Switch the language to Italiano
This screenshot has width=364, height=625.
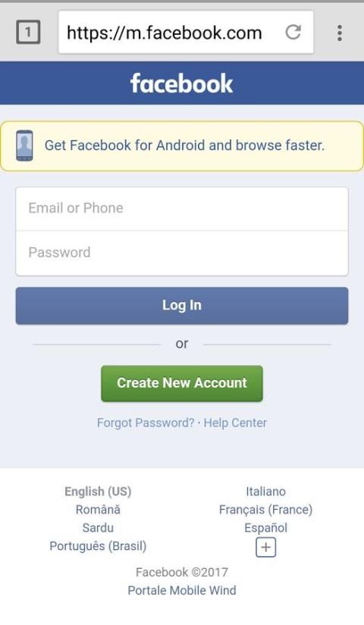point(265,492)
